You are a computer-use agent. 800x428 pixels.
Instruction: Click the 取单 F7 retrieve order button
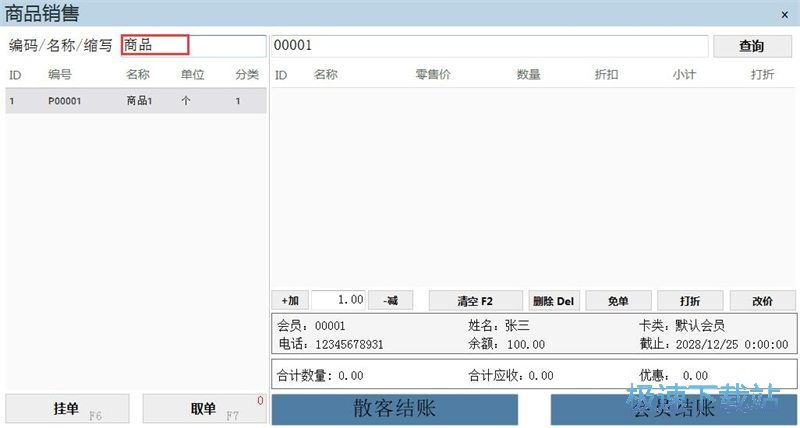tap(205, 409)
